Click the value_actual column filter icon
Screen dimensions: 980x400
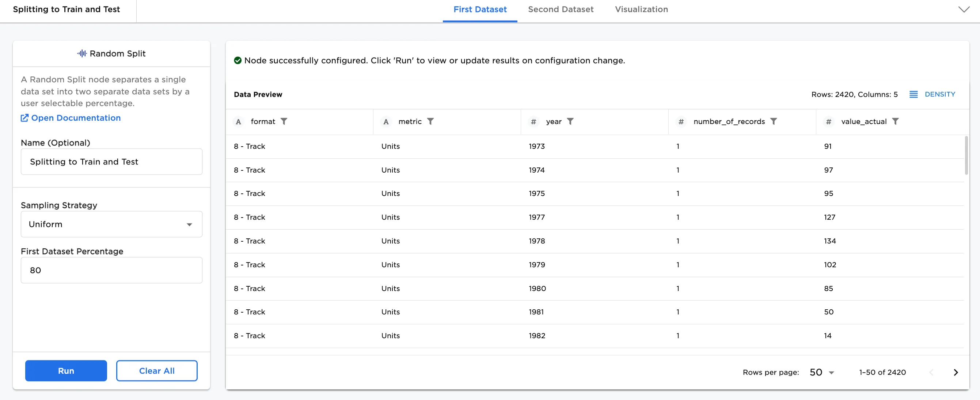895,121
